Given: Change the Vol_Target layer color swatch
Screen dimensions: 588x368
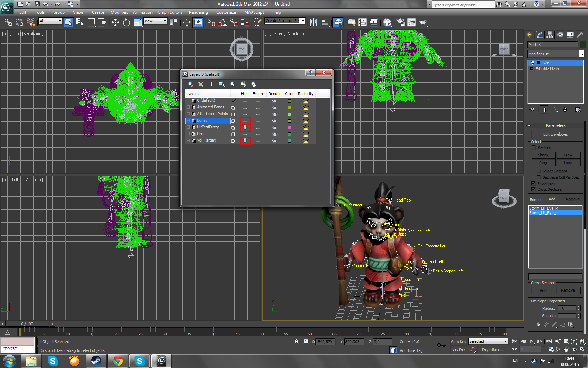Looking at the screenshot, I should pos(289,141).
